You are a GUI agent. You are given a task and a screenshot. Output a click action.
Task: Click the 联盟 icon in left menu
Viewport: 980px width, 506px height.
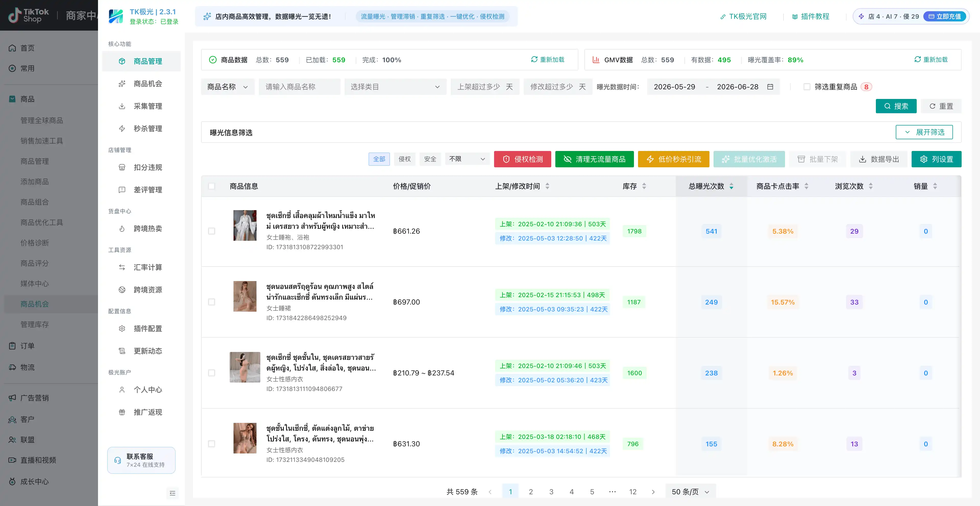coord(12,440)
